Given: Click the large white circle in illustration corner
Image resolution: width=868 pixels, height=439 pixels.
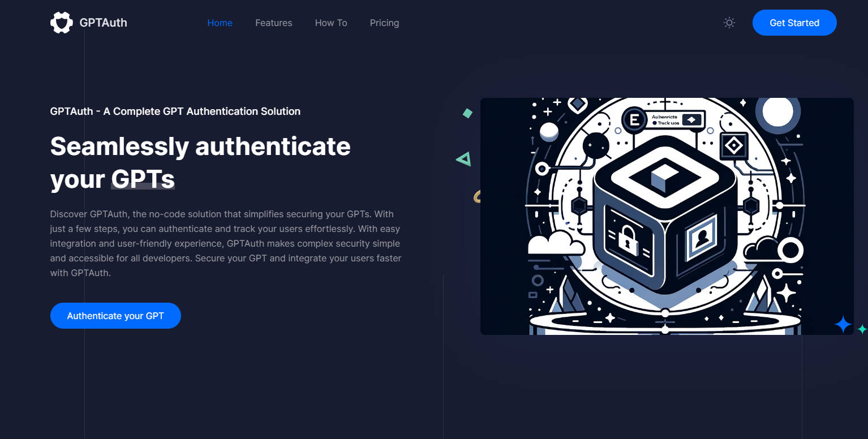Looking at the screenshot, I should coord(777,112).
